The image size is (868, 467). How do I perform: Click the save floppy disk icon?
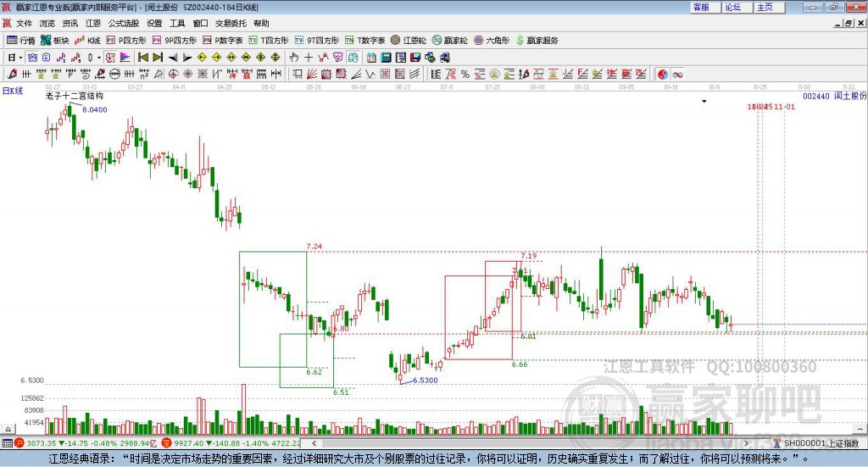pyautogui.click(x=415, y=58)
